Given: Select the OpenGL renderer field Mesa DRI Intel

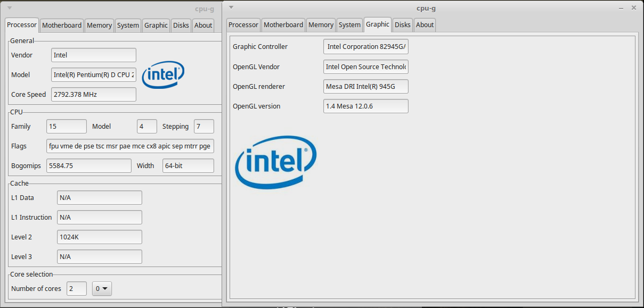Looking at the screenshot, I should point(366,87).
